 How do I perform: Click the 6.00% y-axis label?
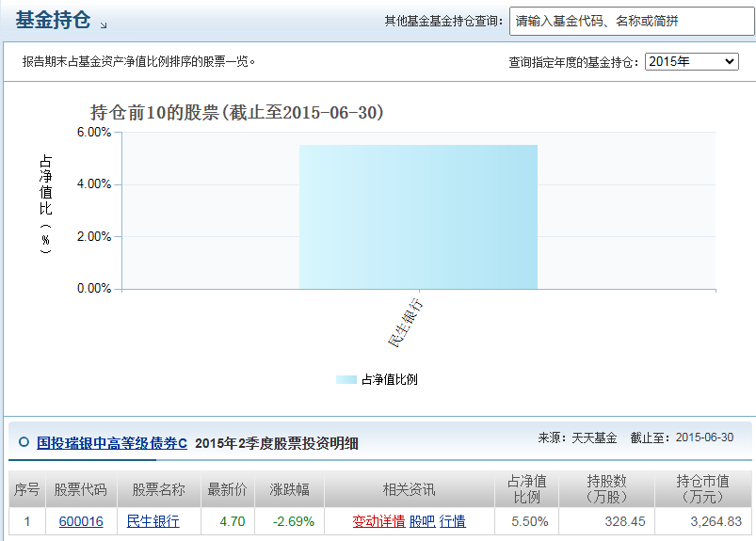[94, 132]
